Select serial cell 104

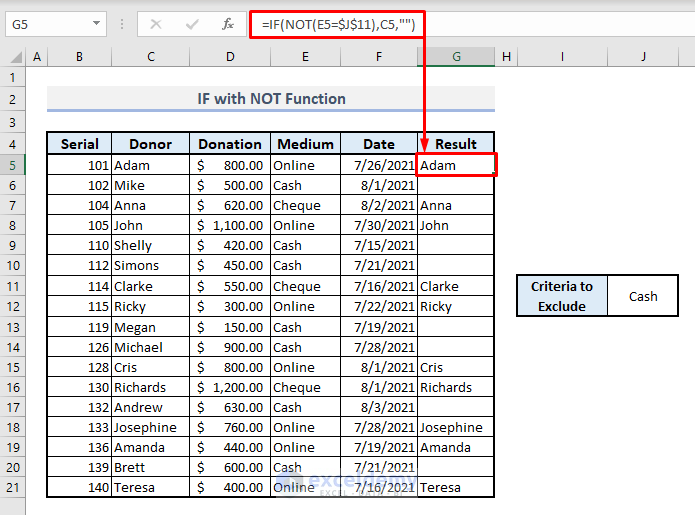79,205
